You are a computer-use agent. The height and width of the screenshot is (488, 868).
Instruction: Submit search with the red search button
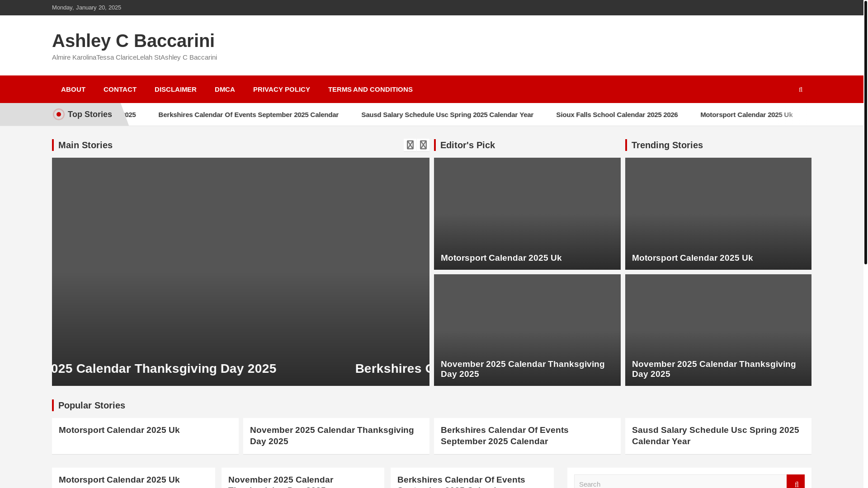pyautogui.click(x=795, y=482)
